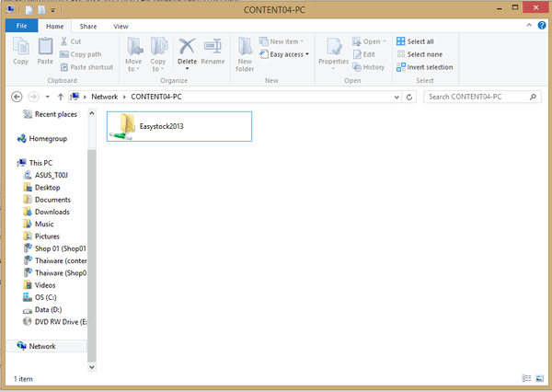
Task: Open ASUS_T00J device in sidebar
Action: pos(45,175)
